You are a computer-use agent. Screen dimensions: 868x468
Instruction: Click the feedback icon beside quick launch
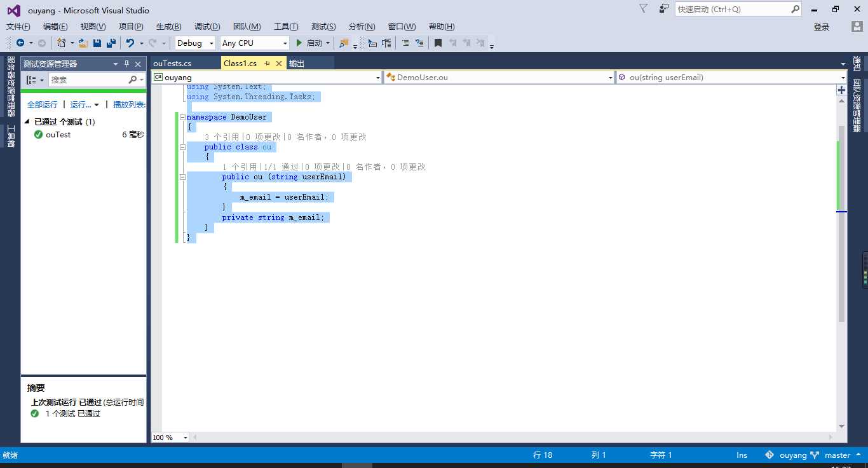[664, 9]
